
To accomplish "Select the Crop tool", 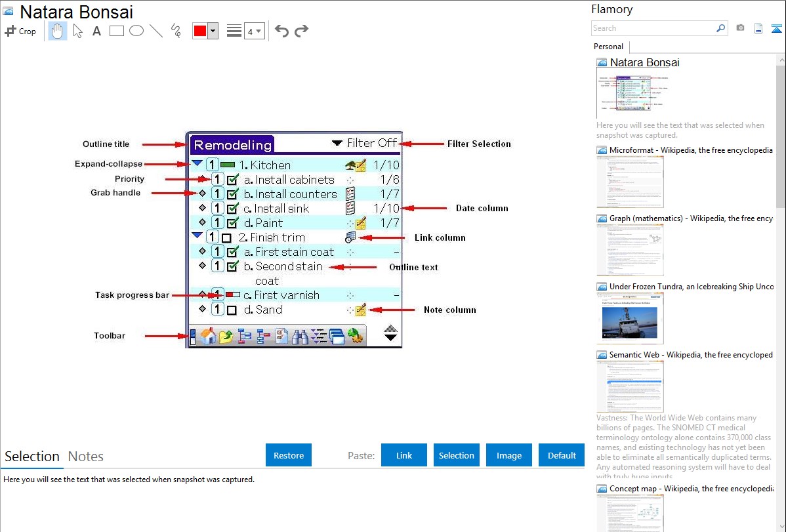I will [x=20, y=31].
